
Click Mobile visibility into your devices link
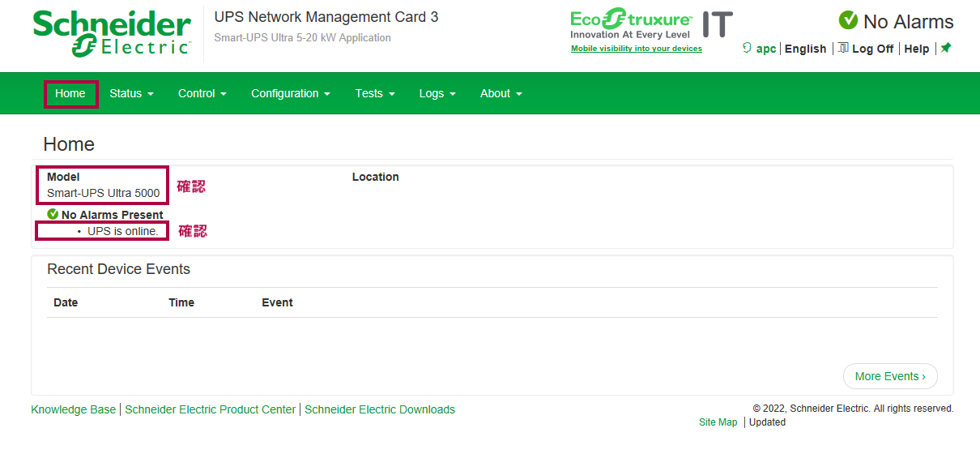pos(637,49)
